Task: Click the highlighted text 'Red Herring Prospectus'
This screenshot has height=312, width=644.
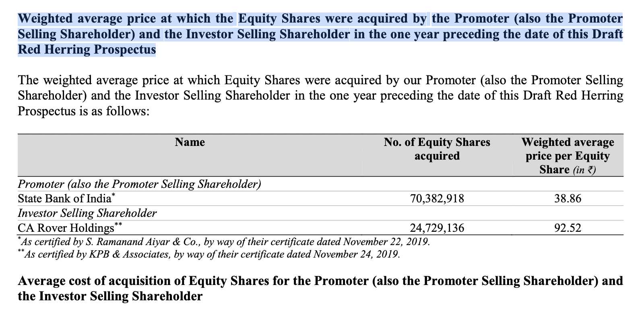Action: click(x=87, y=49)
